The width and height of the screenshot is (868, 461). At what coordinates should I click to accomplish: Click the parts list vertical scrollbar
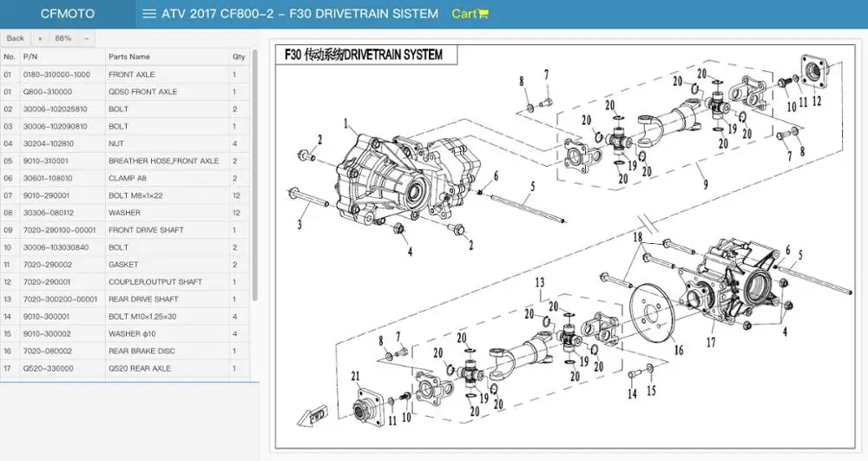tap(254, 174)
